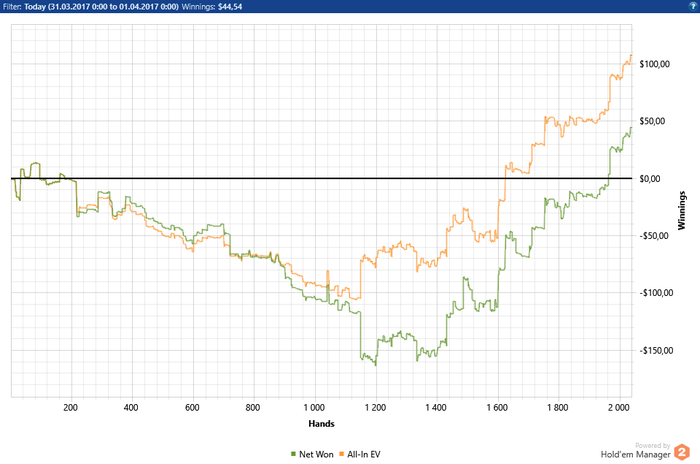The image size is (700, 464).
Task: Click the 400 hands axis label
Action: [x=131, y=407]
